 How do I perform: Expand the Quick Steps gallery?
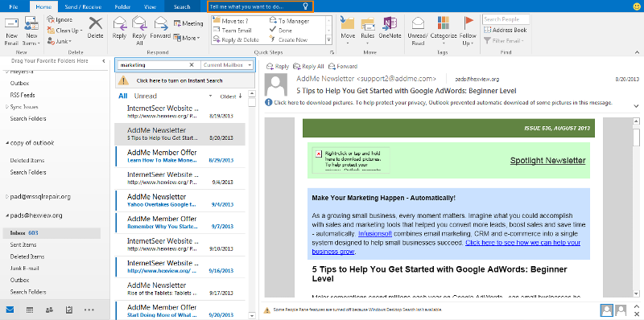(328, 39)
